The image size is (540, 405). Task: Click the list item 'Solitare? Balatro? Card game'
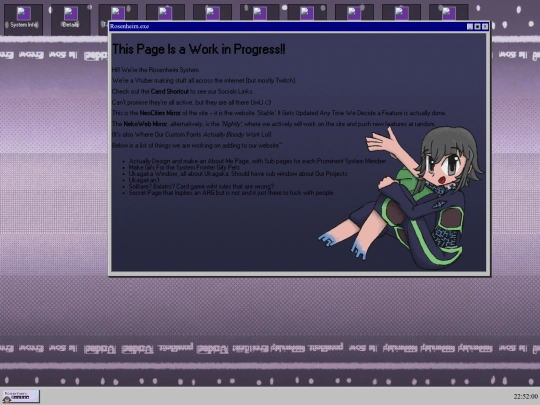pos(201,186)
